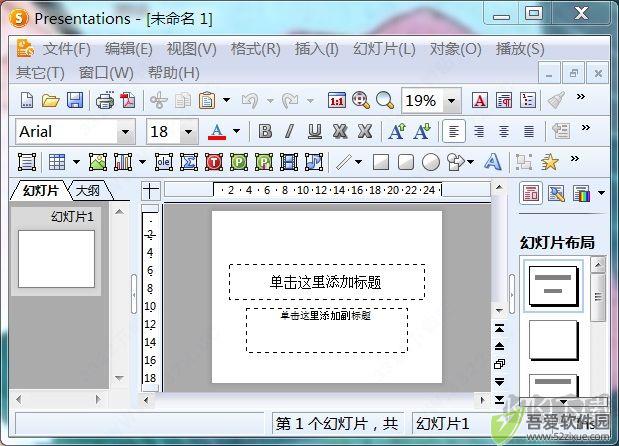Cut selection with scissors icon
The image size is (619, 446).
[x=159, y=100]
